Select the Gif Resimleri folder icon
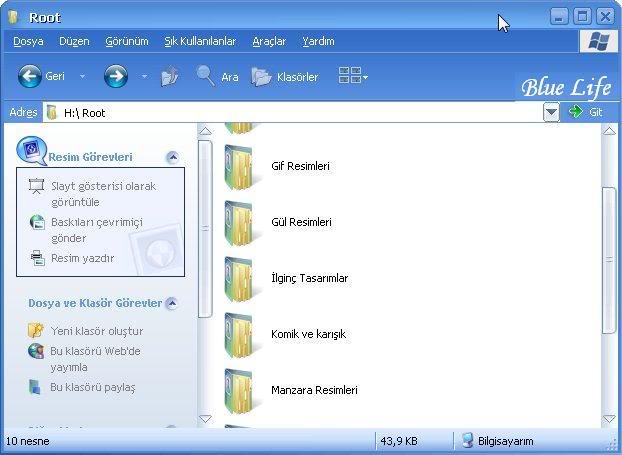The width and height of the screenshot is (622, 455). [x=239, y=167]
